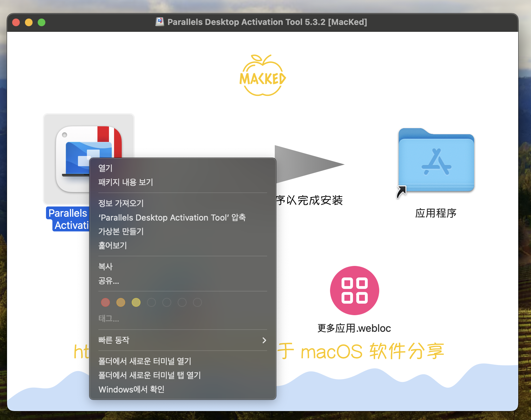Image resolution: width=531 pixels, height=420 pixels.
Task: Choose 폴더에서 새로운 터미널 탭 열기
Action: 183,375
